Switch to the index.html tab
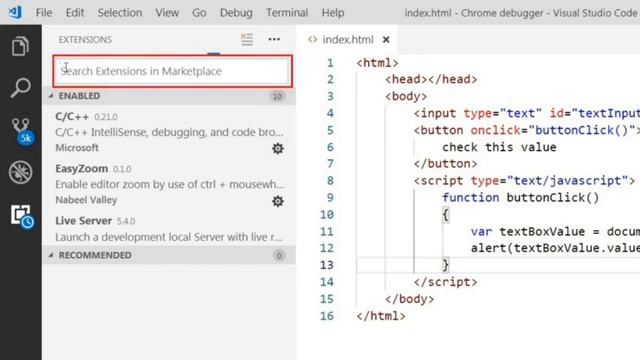 point(348,40)
